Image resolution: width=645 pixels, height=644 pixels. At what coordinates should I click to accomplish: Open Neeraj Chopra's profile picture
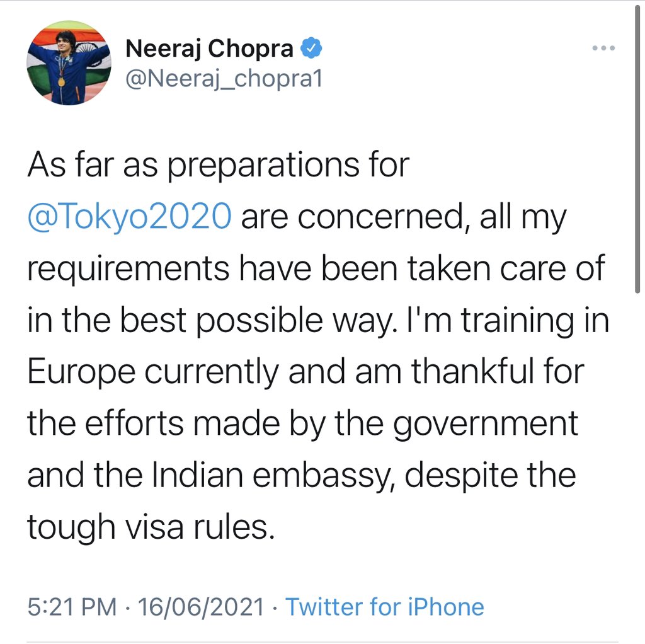coord(69,62)
